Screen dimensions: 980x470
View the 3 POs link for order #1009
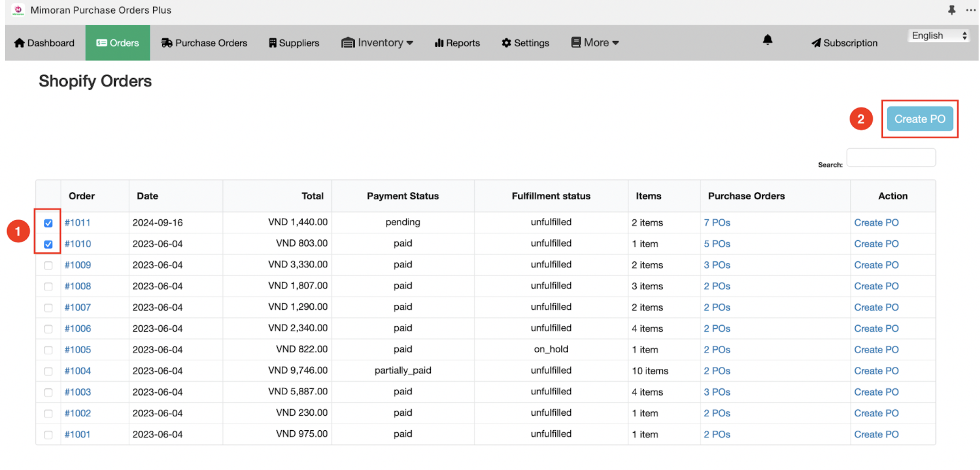click(x=717, y=265)
